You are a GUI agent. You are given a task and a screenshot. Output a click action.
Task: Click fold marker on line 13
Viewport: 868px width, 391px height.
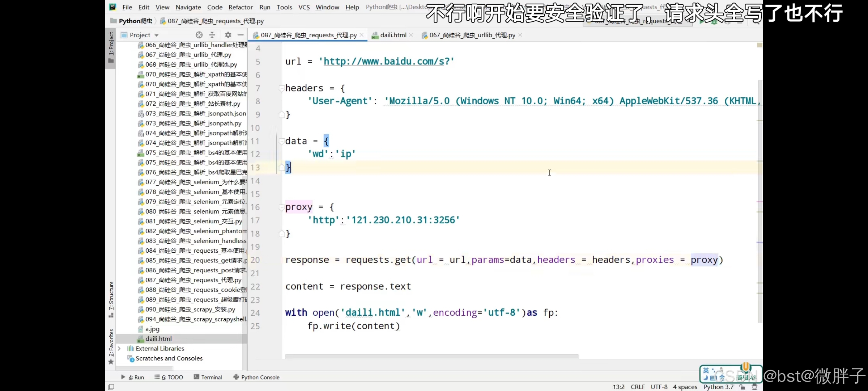point(281,168)
